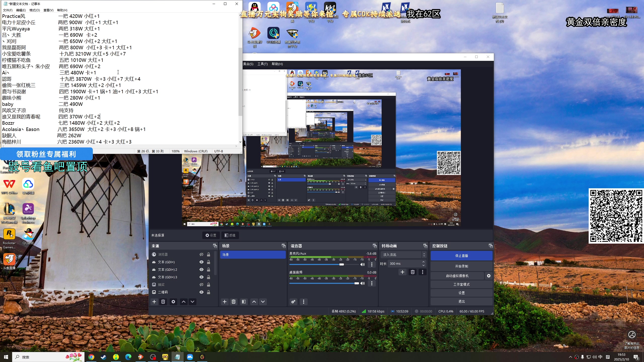This screenshot has height=362, width=644.
Task: Add a new source in OBS
Action: pyautogui.click(x=154, y=302)
